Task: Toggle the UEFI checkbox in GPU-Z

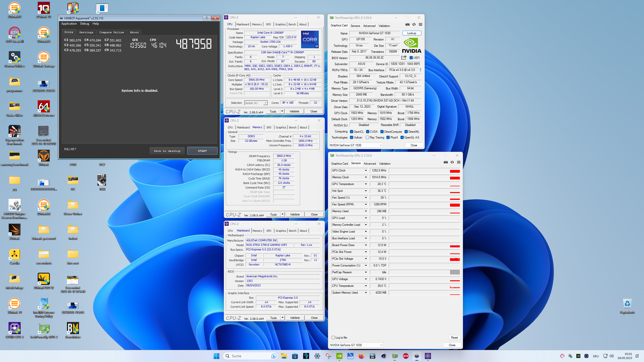Action: coord(411,58)
